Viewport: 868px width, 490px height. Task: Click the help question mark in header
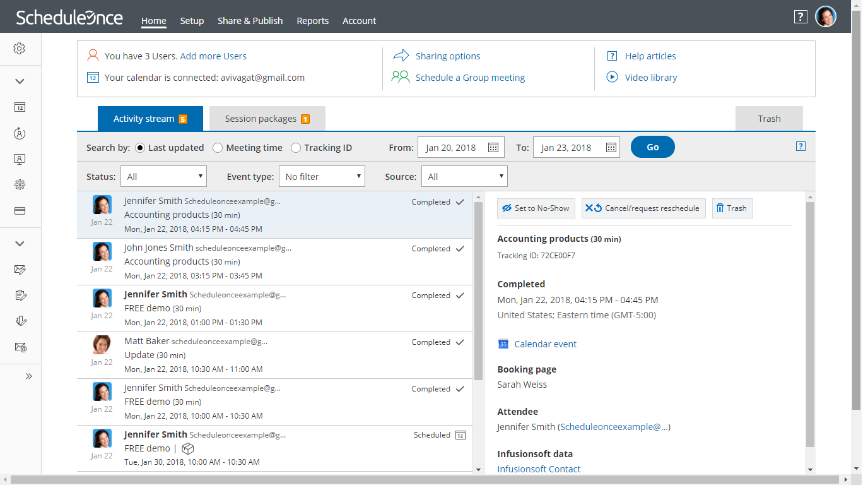pos(801,17)
